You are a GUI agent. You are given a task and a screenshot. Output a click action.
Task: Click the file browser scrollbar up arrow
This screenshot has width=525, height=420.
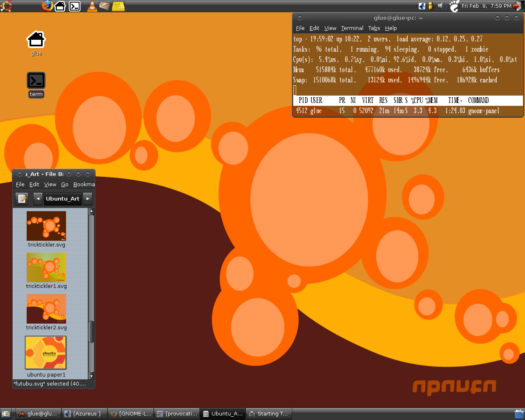(91, 211)
